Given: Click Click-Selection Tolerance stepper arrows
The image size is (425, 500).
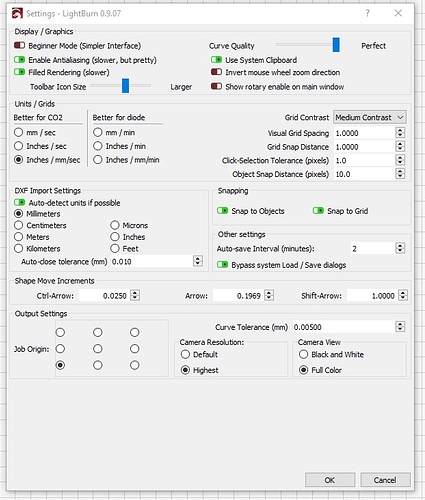Looking at the screenshot, I should (400, 160).
